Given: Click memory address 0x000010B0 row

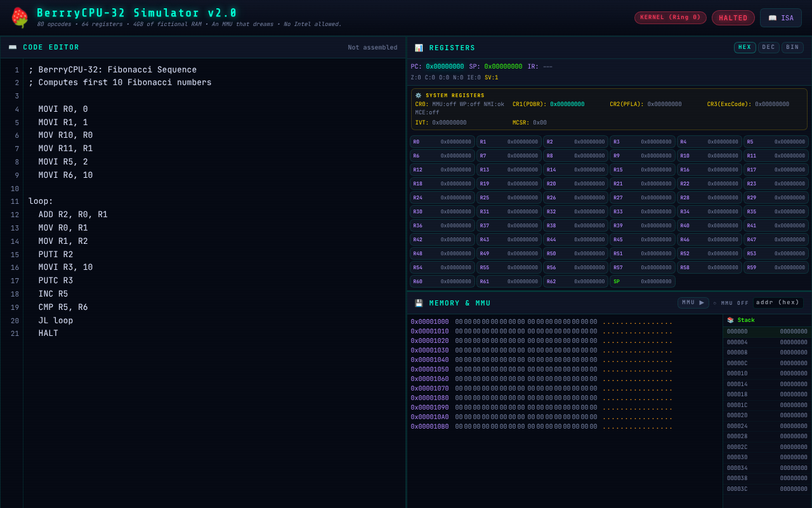Looking at the screenshot, I should click(x=565, y=427).
